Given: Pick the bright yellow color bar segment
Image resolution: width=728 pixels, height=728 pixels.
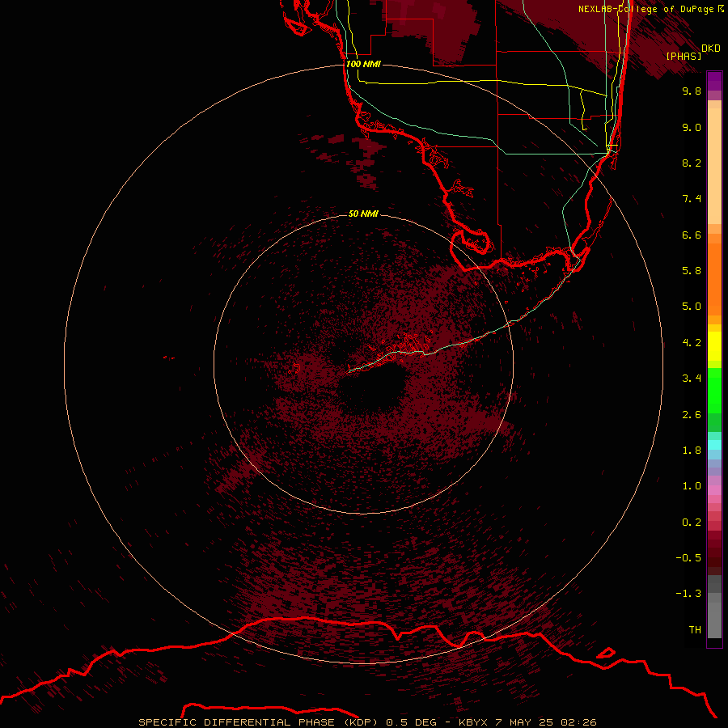Looking at the screenshot, I should 714,346.
